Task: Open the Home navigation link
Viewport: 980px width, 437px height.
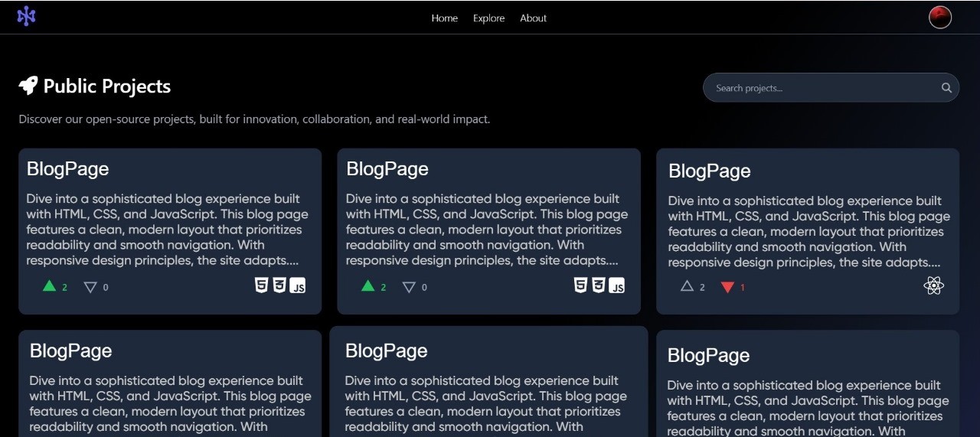Action: (x=444, y=18)
